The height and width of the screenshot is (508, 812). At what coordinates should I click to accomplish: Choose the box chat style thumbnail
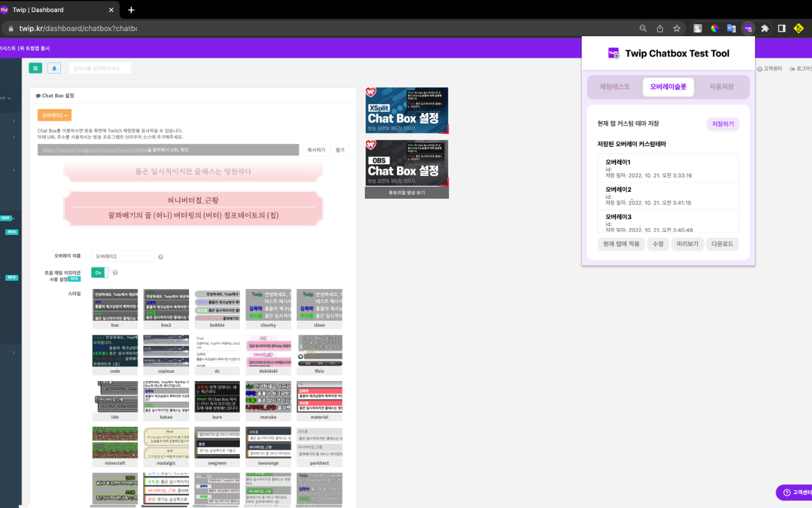(115, 309)
